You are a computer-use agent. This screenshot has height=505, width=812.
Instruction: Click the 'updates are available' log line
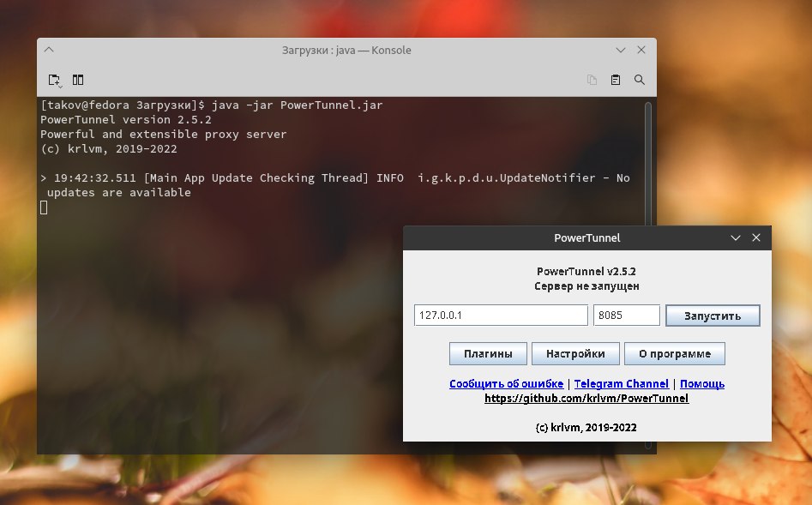coord(118,193)
